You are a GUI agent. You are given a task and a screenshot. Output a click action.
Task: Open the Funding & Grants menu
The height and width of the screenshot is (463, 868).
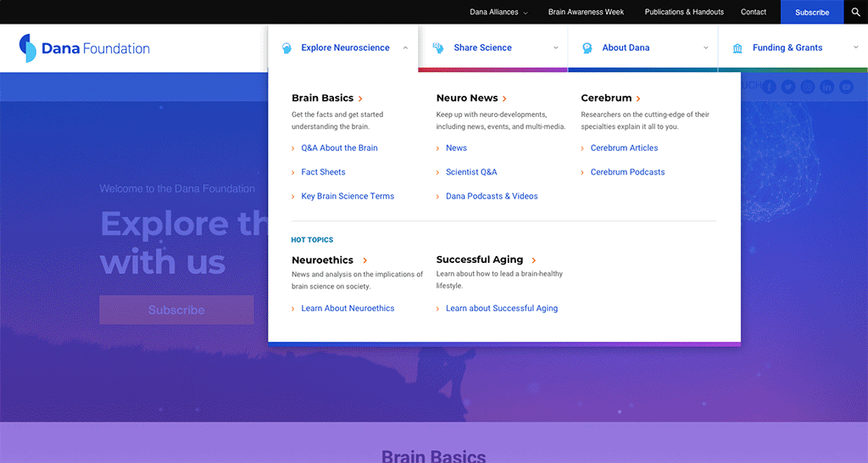pyautogui.click(x=793, y=48)
